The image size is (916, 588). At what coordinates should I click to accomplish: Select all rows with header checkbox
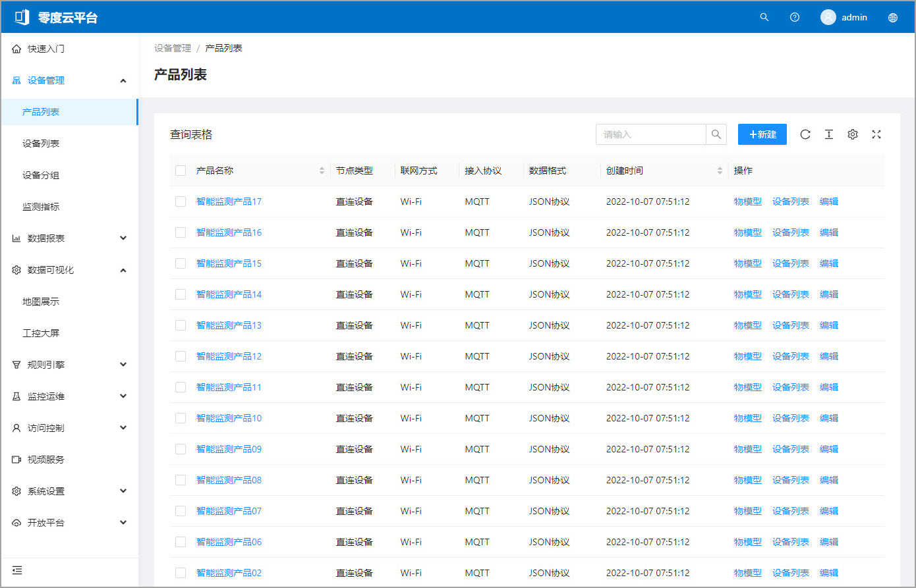pyautogui.click(x=181, y=171)
